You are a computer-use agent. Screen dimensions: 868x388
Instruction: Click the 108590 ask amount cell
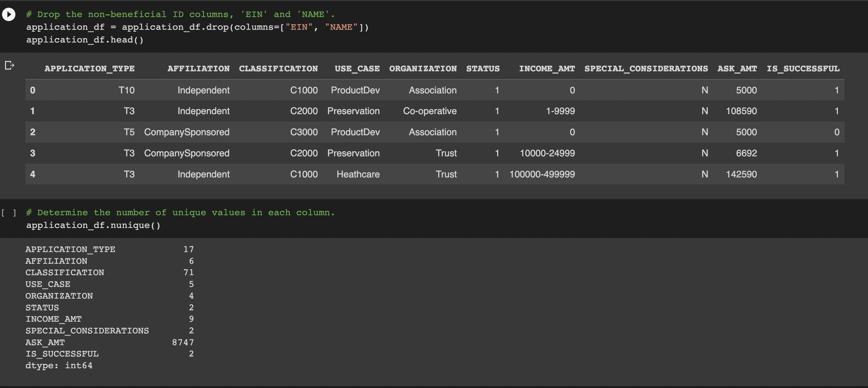[x=741, y=111]
